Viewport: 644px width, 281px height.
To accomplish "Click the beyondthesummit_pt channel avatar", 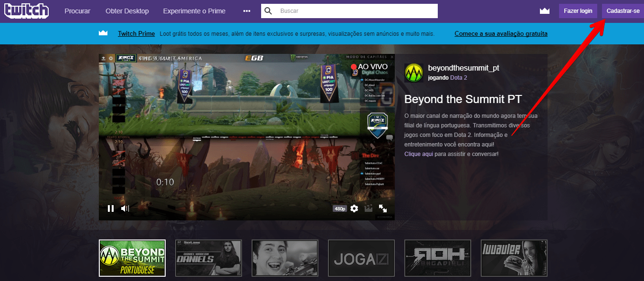I will pyautogui.click(x=414, y=73).
